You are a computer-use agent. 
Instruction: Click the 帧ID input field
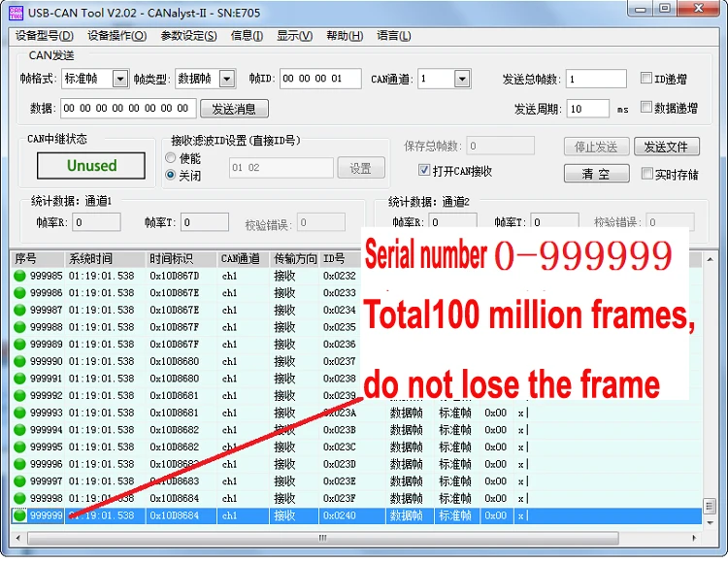click(320, 79)
